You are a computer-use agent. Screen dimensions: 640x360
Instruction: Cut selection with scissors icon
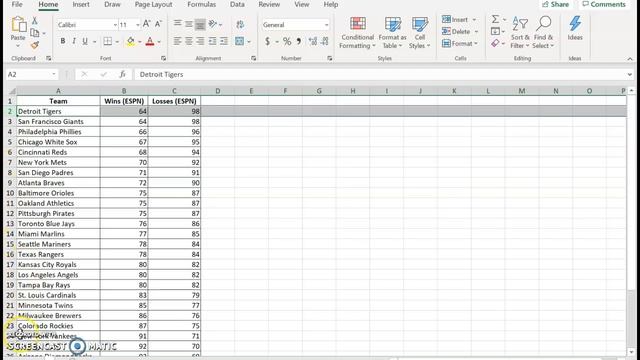(x=35, y=20)
